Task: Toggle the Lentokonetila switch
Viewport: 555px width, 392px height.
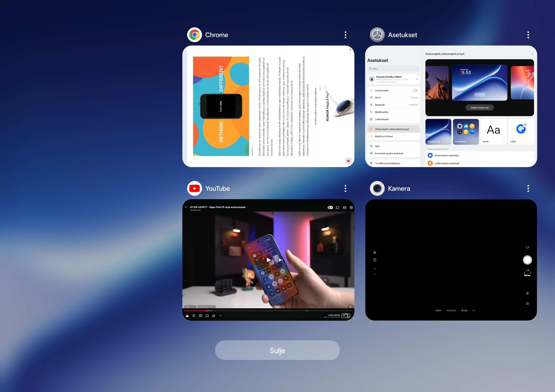Action: click(x=415, y=90)
